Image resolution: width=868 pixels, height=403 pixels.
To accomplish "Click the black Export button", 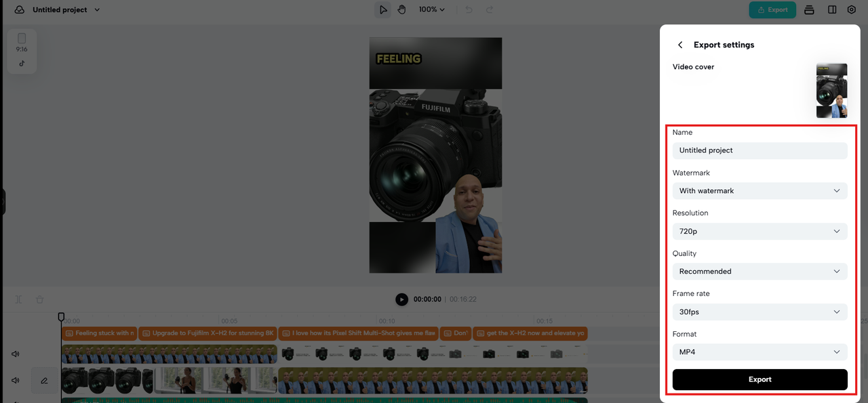I will [x=759, y=379].
